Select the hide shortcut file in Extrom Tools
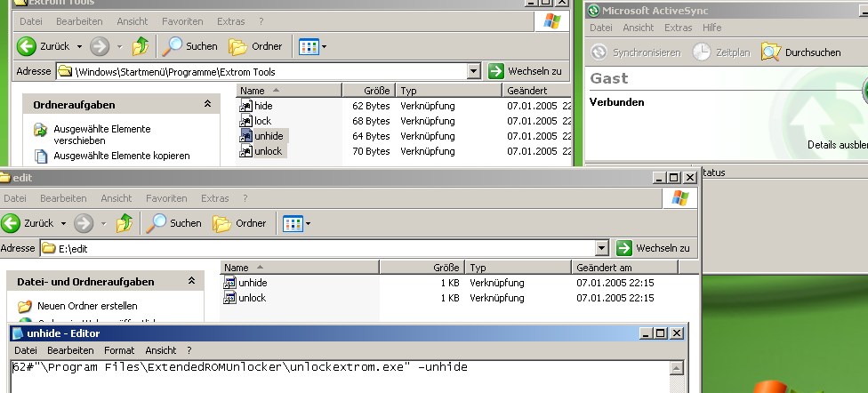Screen dimensions: 868x393 (x=263, y=106)
